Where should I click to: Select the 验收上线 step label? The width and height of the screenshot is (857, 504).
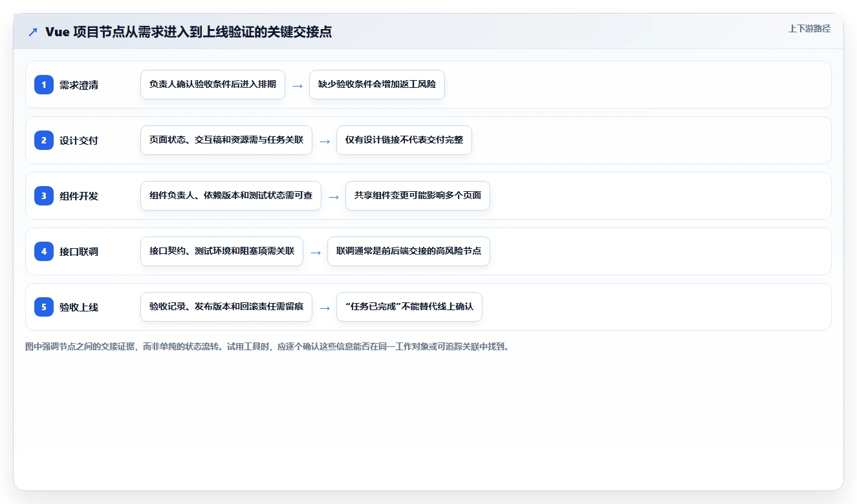coord(79,307)
